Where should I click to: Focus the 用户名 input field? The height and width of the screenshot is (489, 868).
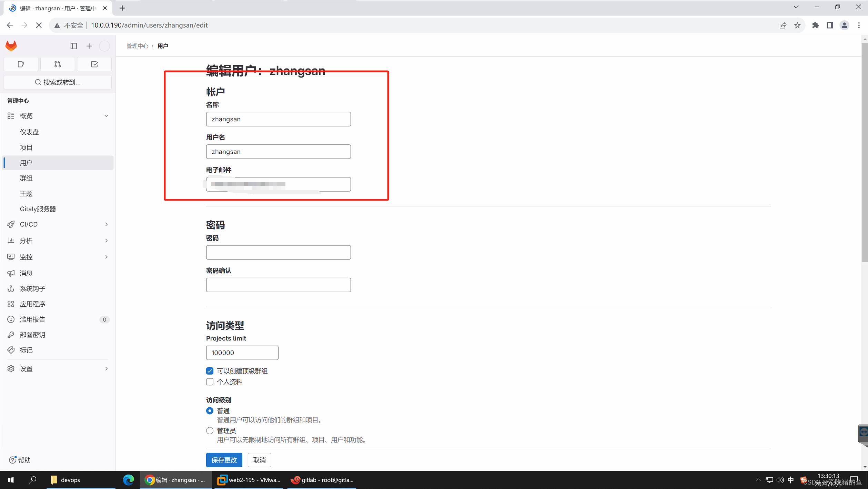pos(278,152)
